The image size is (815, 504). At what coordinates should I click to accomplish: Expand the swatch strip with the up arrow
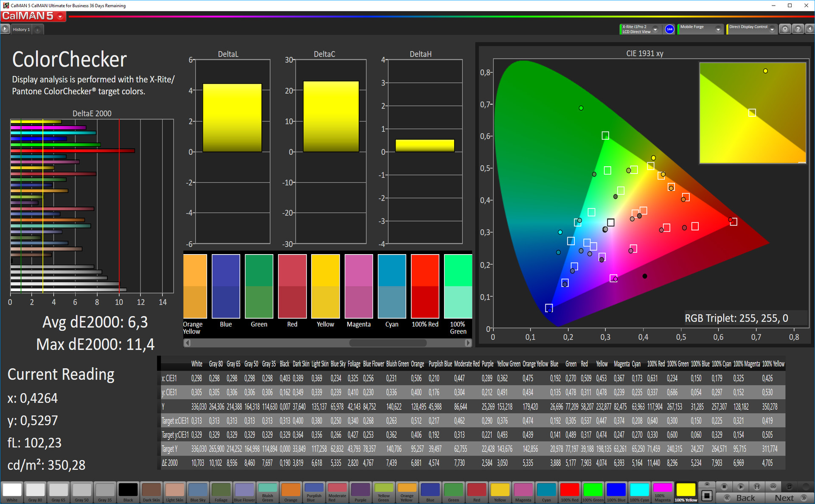pyautogui.click(x=707, y=484)
